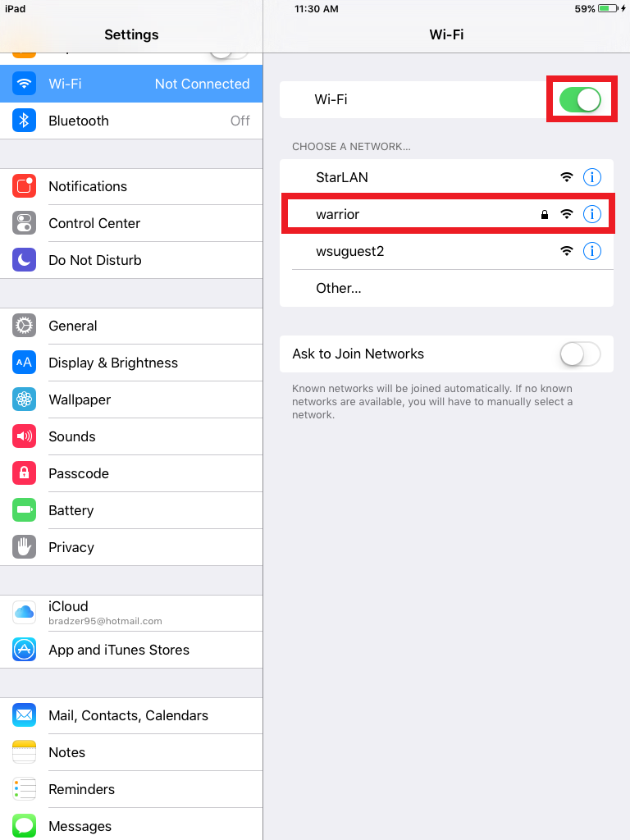Open the iCloud account icon
Image resolution: width=630 pixels, height=840 pixels.
pos(24,612)
